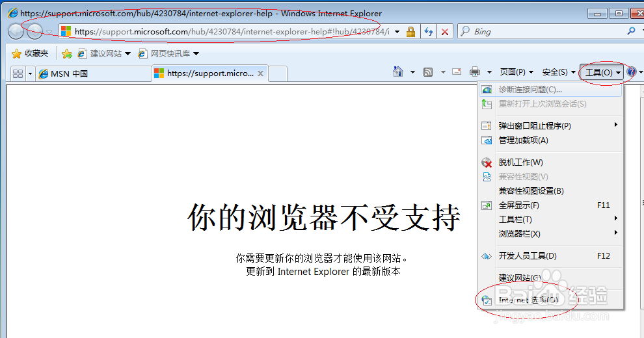Open 弹出窗口阻止程序(P) submenu
Viewport: 644px width, 338px height.
point(550,125)
